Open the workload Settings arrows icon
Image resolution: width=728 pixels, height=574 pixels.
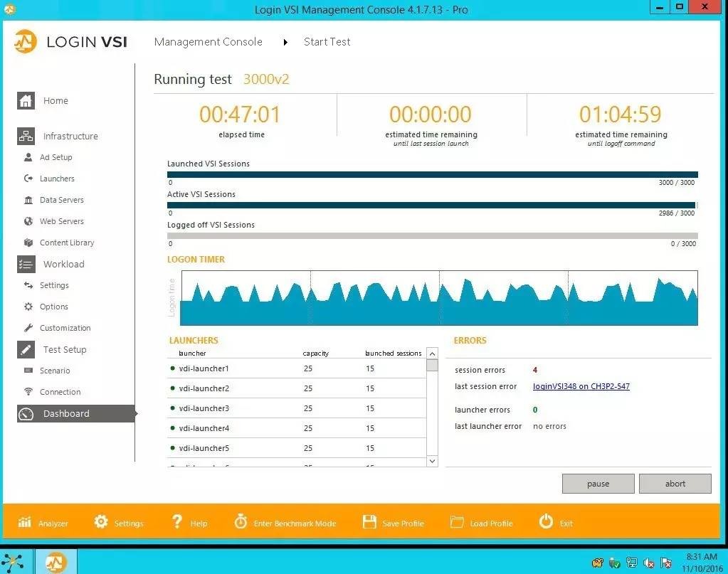point(28,285)
